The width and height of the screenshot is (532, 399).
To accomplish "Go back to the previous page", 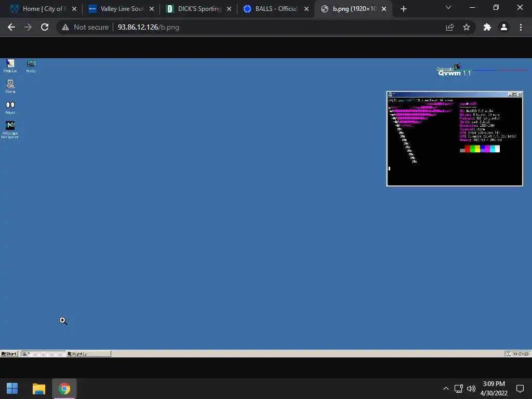I will point(11,27).
